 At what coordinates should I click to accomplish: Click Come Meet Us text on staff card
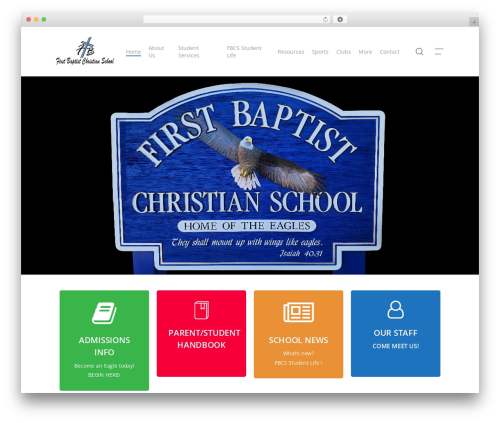396,346
